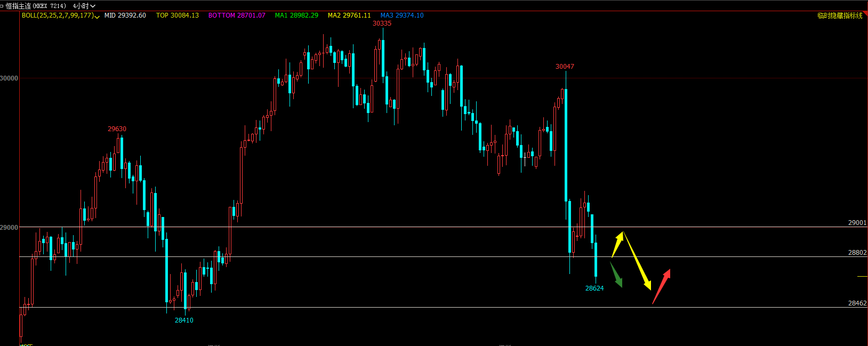The image size is (868, 346).
Task: Click the MA3 29374.10 value
Action: [402, 15]
